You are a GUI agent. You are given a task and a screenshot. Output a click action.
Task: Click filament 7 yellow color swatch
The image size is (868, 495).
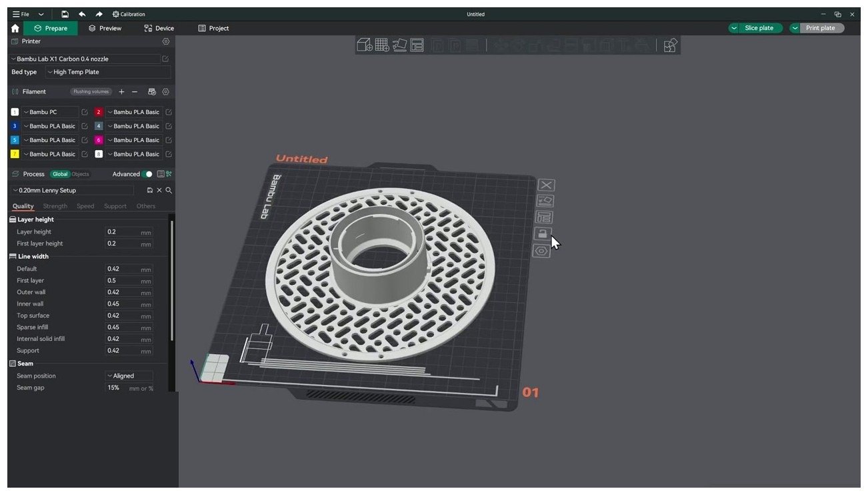(15, 154)
